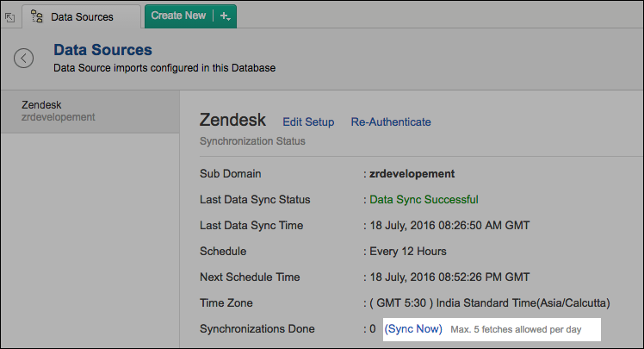Click the green Data Sync Successful status

424,200
